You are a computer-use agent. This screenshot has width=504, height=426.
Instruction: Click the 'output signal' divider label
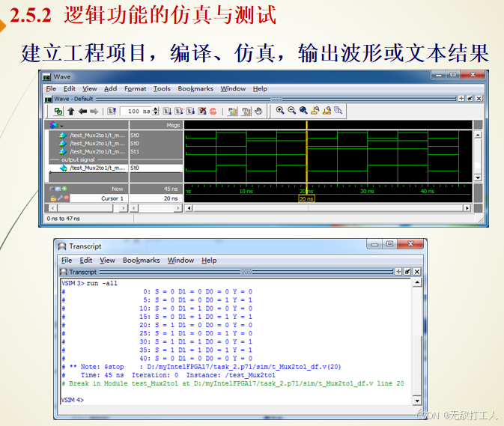point(78,159)
